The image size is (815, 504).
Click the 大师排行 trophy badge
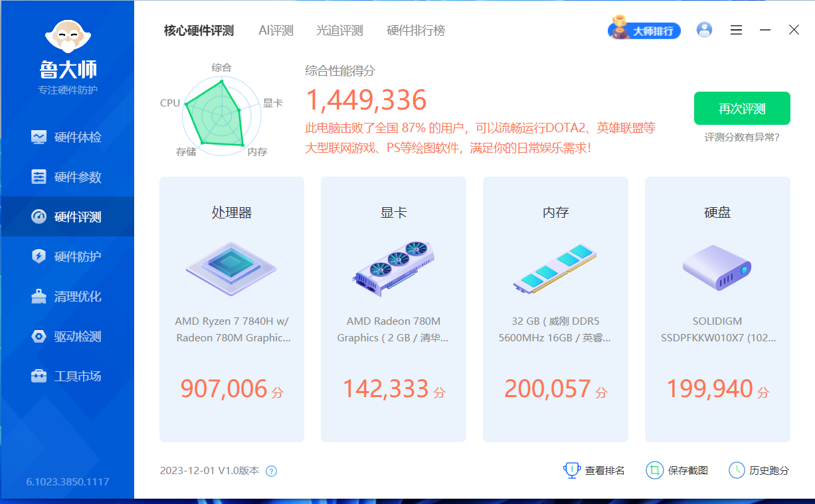(644, 31)
